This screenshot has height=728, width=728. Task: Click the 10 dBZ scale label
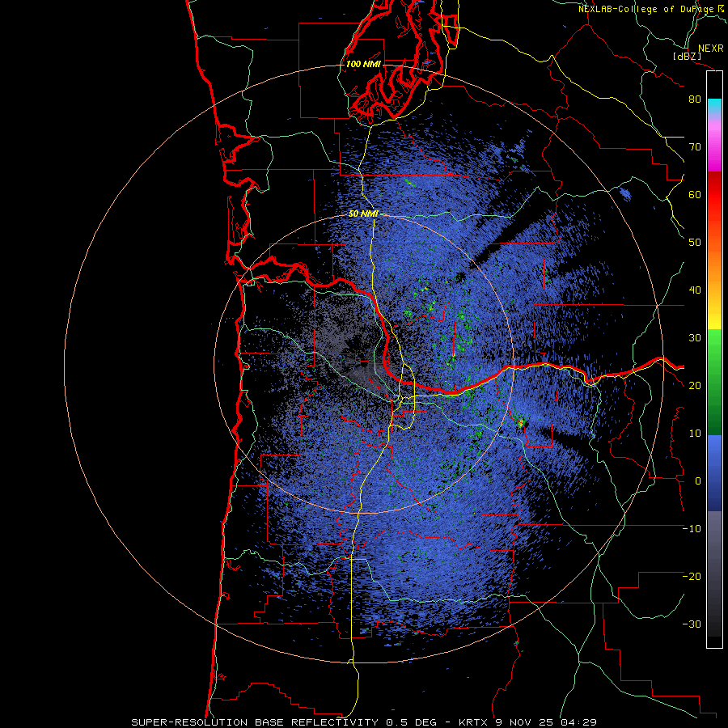pyautogui.click(x=695, y=434)
